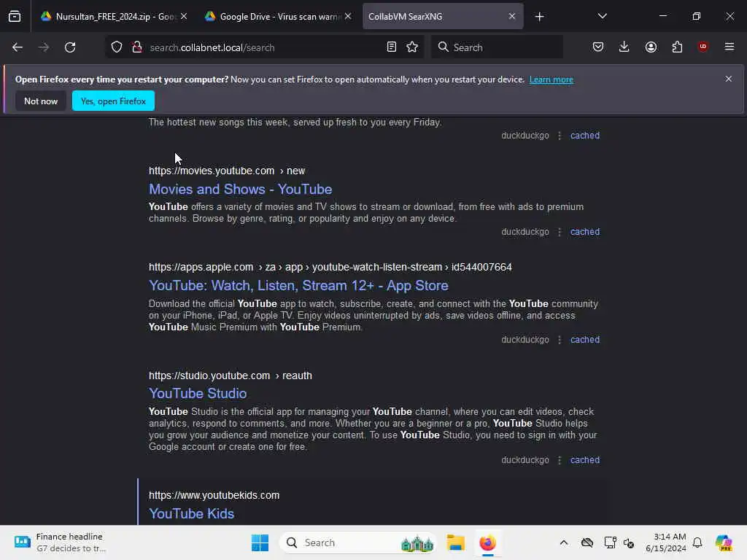Screen dimensions: 747x560
Task: Click https://www.youtubekids.com URL text
Action: coord(214,495)
